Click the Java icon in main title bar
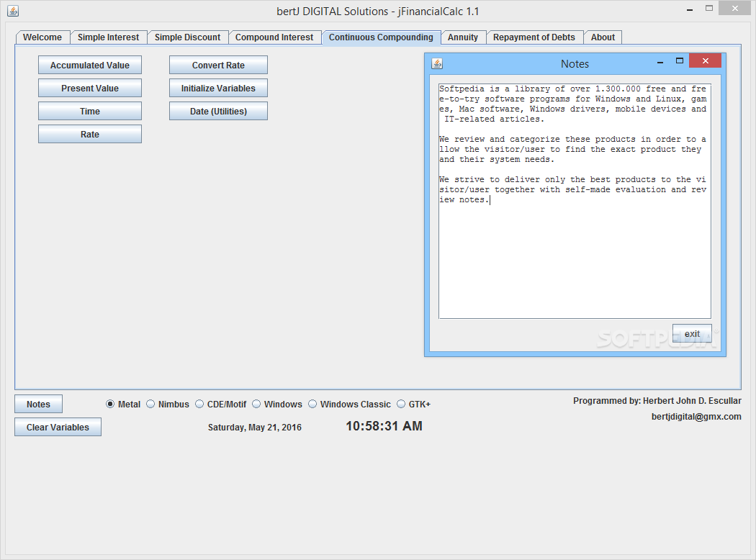The image size is (756, 560). click(13, 11)
